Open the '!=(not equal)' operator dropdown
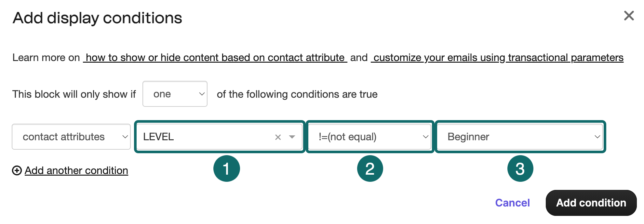 pos(369,137)
